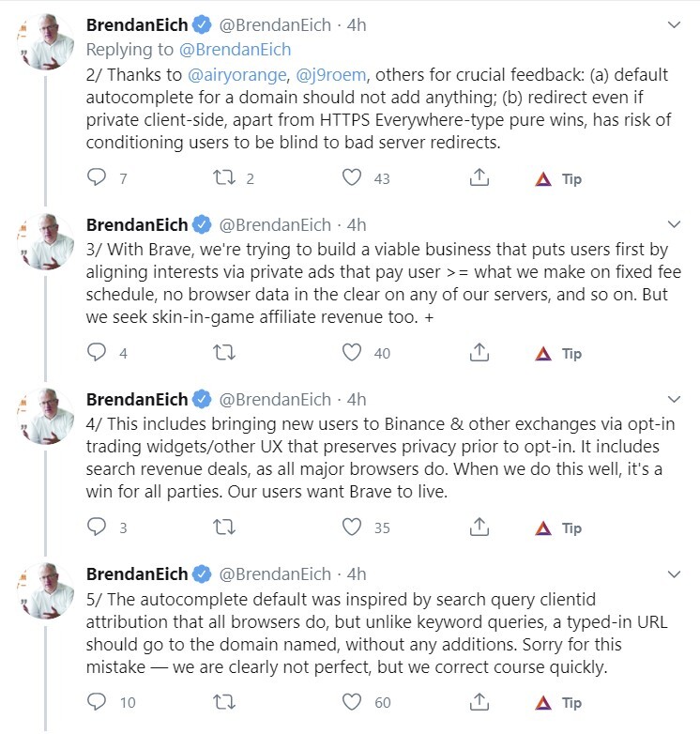700x734 pixels.
Task: Reply to the 5/ autocomplete tweet
Action: click(x=97, y=702)
